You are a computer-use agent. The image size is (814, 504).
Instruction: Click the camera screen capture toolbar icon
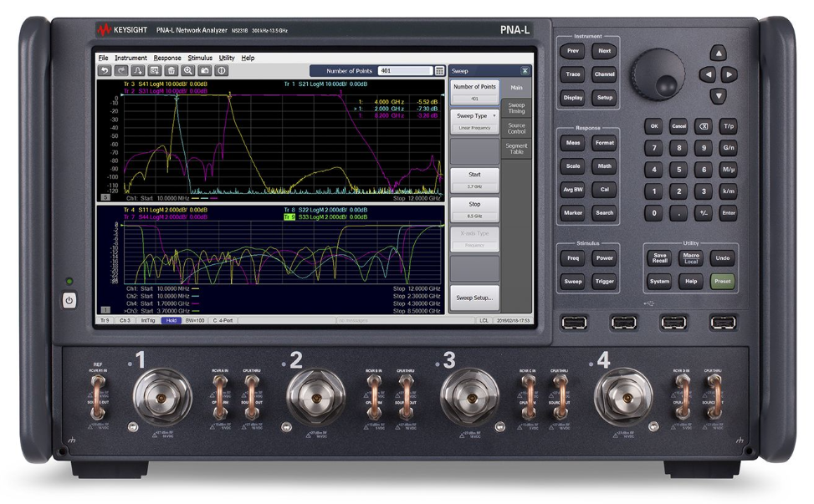click(204, 70)
